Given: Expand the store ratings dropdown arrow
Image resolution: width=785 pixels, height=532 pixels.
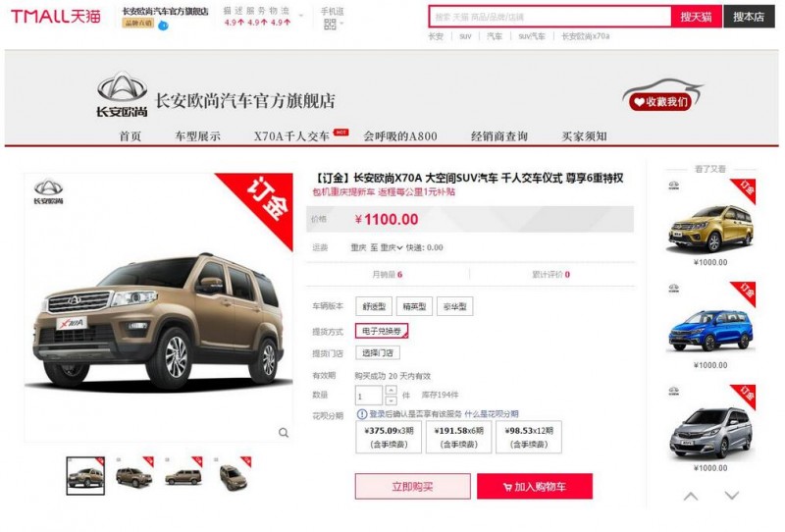Looking at the screenshot, I should click(x=301, y=16).
